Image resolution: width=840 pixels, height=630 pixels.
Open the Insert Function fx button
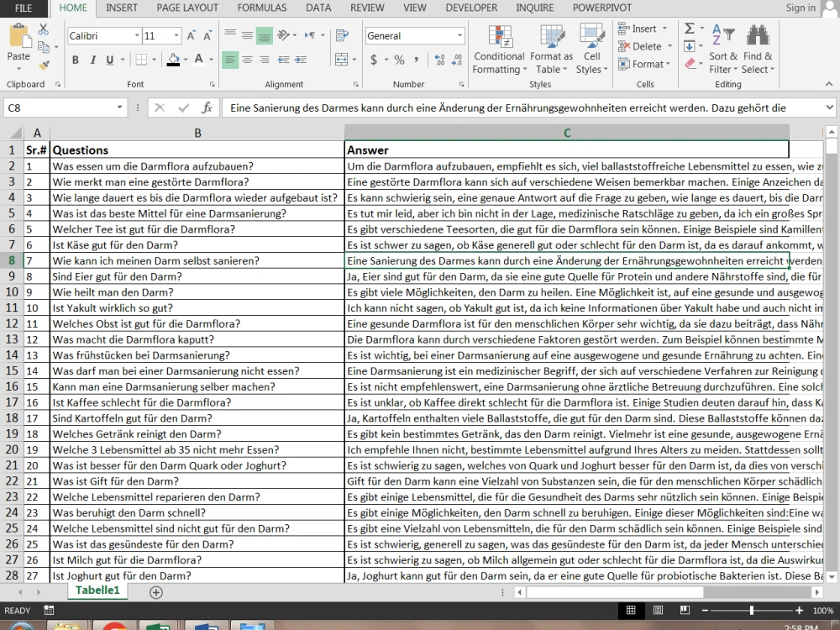click(207, 108)
